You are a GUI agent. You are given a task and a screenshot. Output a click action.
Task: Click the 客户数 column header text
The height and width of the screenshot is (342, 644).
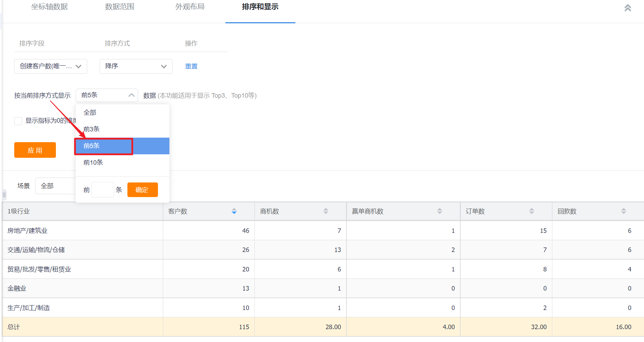tap(178, 211)
